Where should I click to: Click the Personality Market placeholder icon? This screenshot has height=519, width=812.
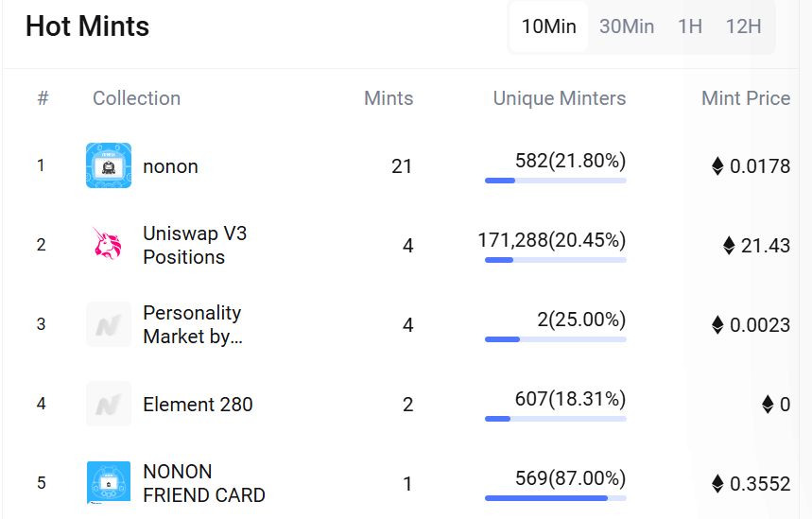point(109,324)
